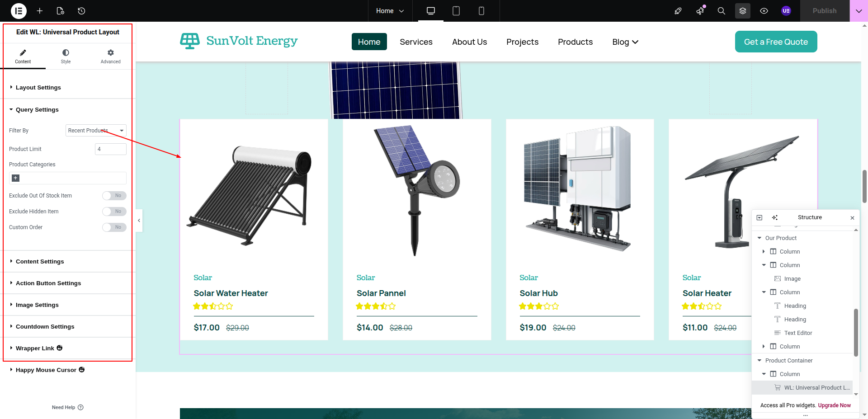The height and width of the screenshot is (419, 868).
Task: Switch to tablet responsive view icon
Action: click(x=456, y=11)
